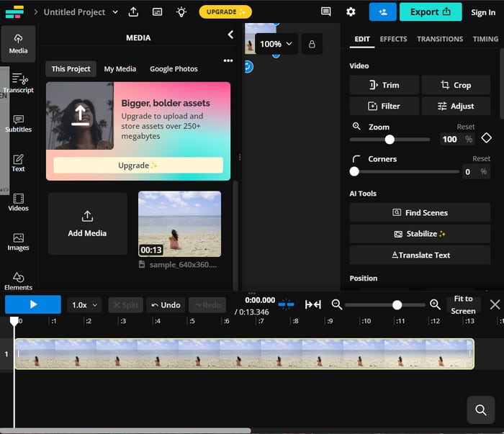The width and height of the screenshot is (504, 434).
Task: Click the Sign In link
Action: pos(483,12)
